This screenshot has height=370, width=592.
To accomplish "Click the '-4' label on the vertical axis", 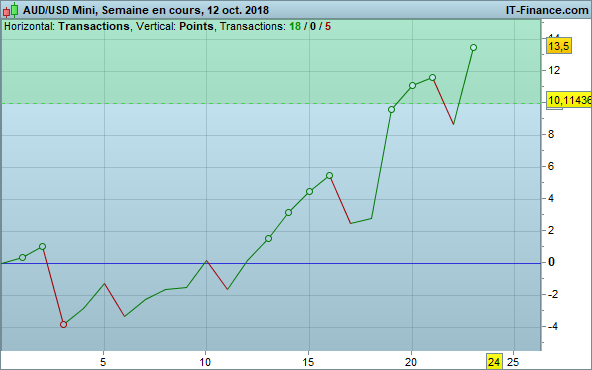I will [552, 326].
